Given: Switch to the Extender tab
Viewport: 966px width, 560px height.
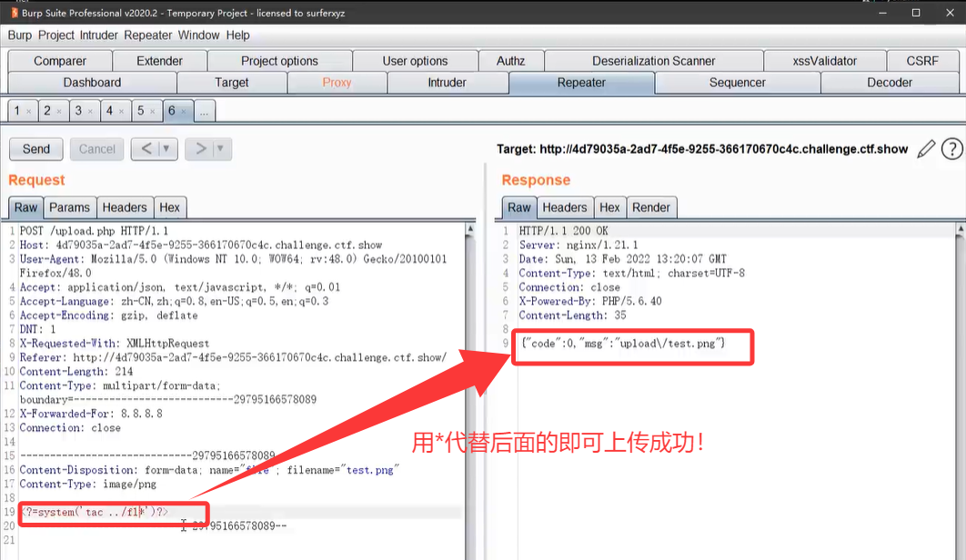Looking at the screenshot, I should point(159,61).
